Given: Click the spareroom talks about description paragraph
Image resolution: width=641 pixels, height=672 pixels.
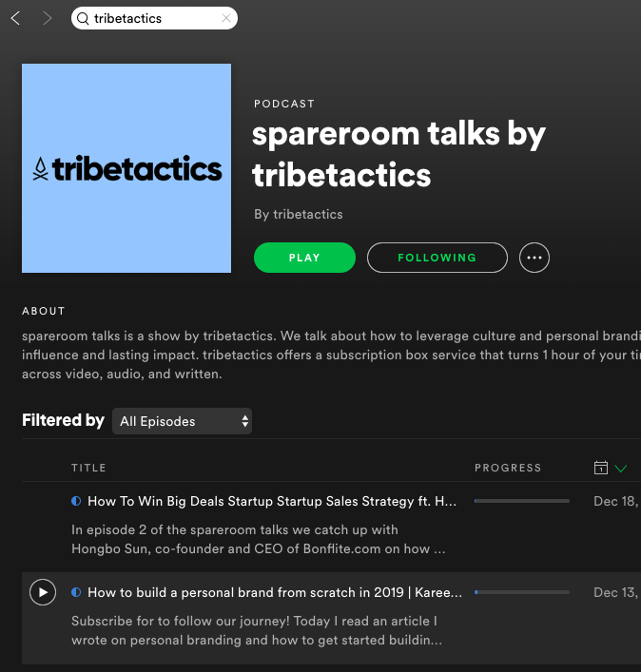Looking at the screenshot, I should 331,355.
